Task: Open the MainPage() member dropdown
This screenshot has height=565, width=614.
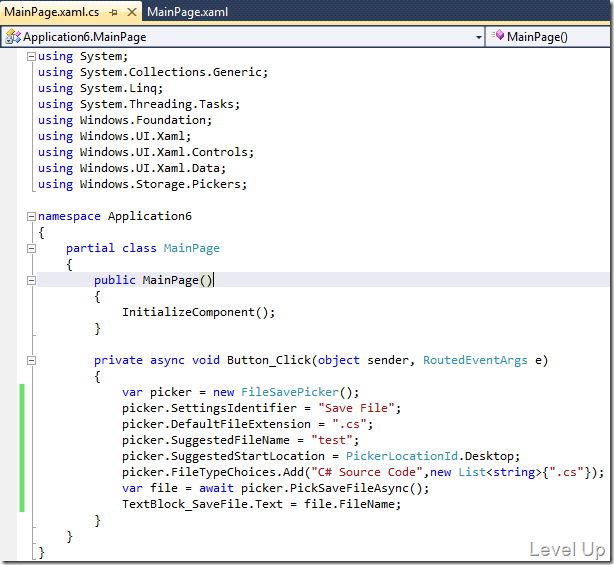Action: [547, 37]
